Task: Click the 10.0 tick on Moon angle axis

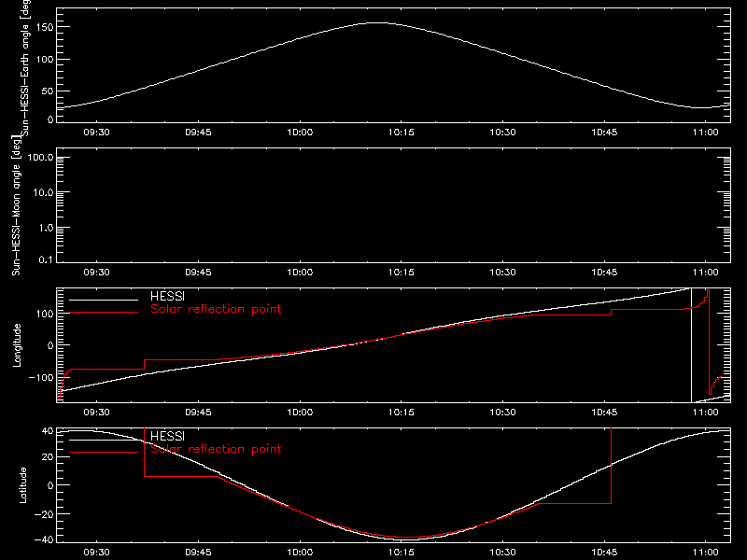Action: (x=43, y=192)
